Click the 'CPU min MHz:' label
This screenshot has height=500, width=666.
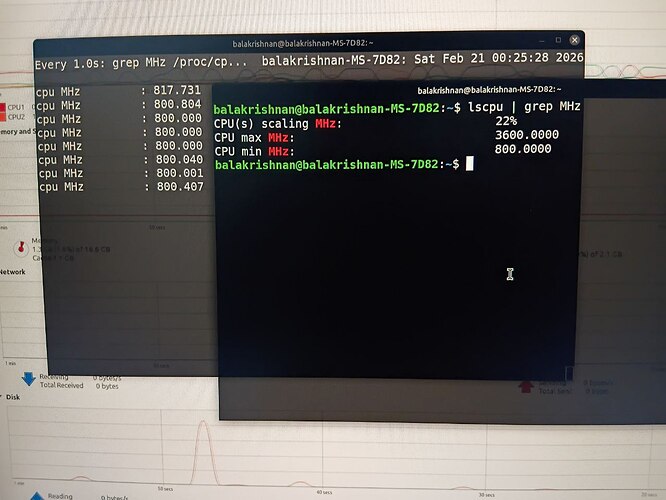(x=254, y=152)
